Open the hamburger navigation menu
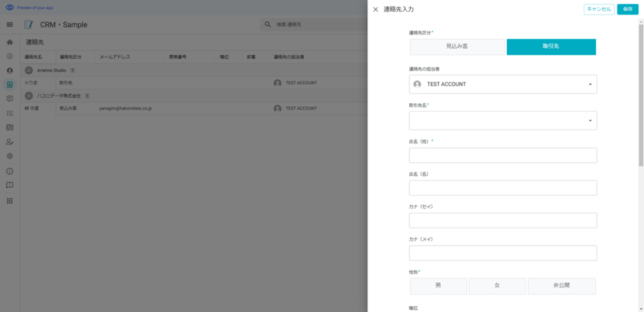644x312 pixels. (x=10, y=25)
